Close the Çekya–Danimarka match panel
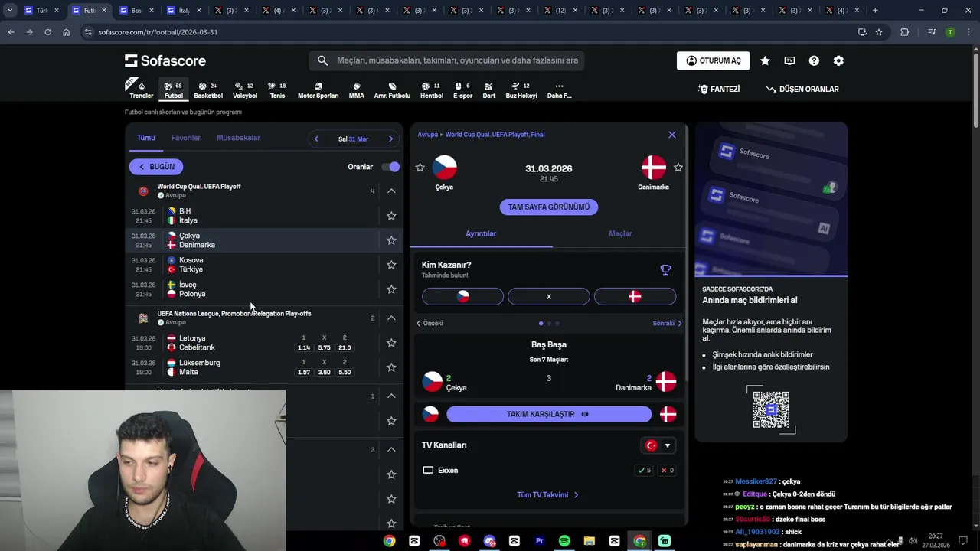The image size is (980, 551). point(672,135)
